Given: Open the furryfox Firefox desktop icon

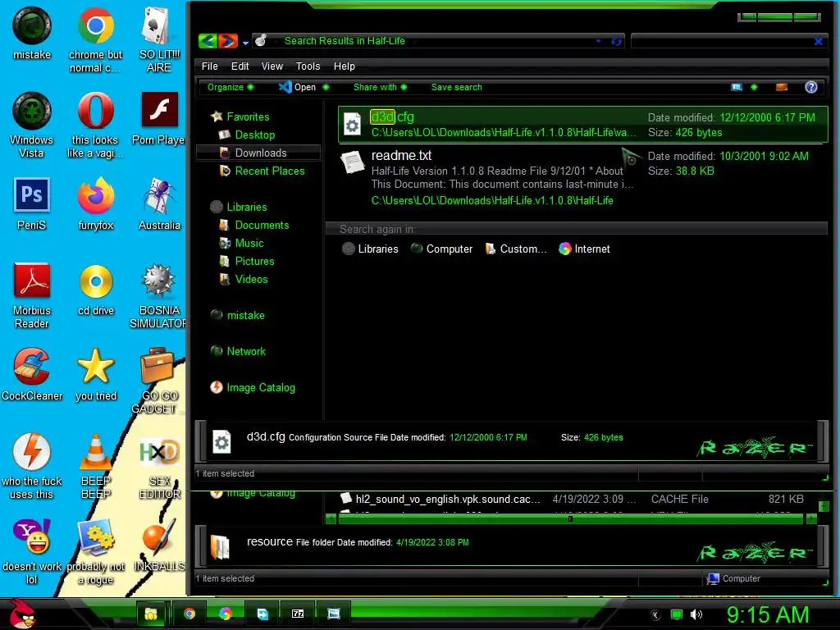Looking at the screenshot, I should tap(96, 204).
